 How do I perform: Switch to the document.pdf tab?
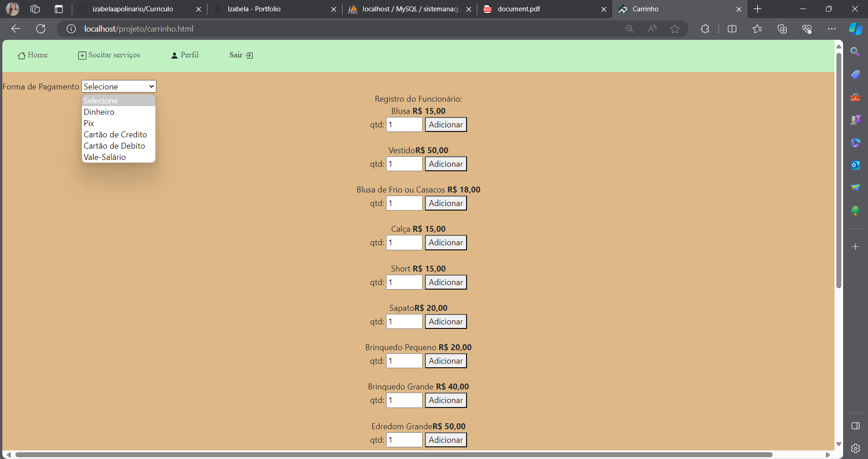coord(519,9)
